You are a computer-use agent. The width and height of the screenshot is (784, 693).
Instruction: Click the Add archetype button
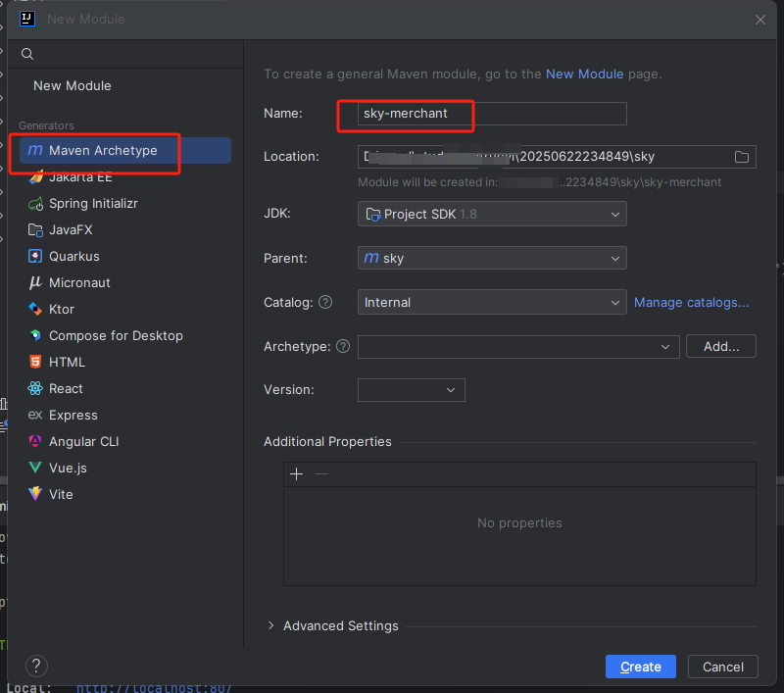721,347
